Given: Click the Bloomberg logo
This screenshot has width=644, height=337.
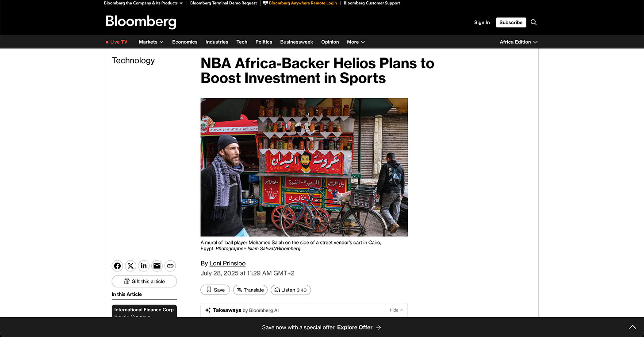Looking at the screenshot, I should [141, 22].
